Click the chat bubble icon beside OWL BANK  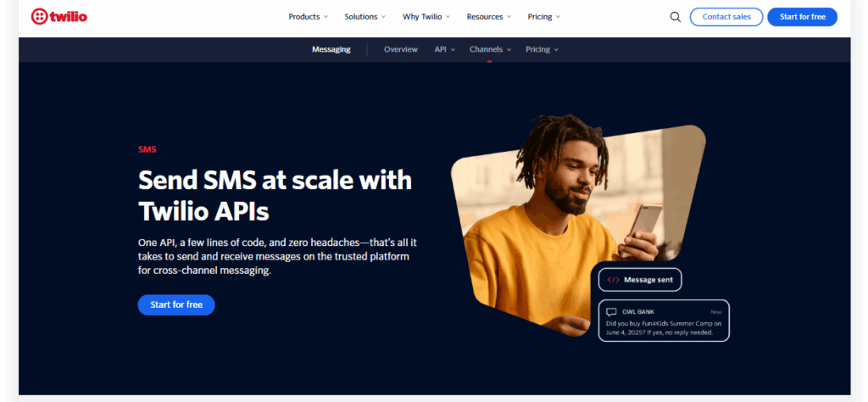pos(611,312)
